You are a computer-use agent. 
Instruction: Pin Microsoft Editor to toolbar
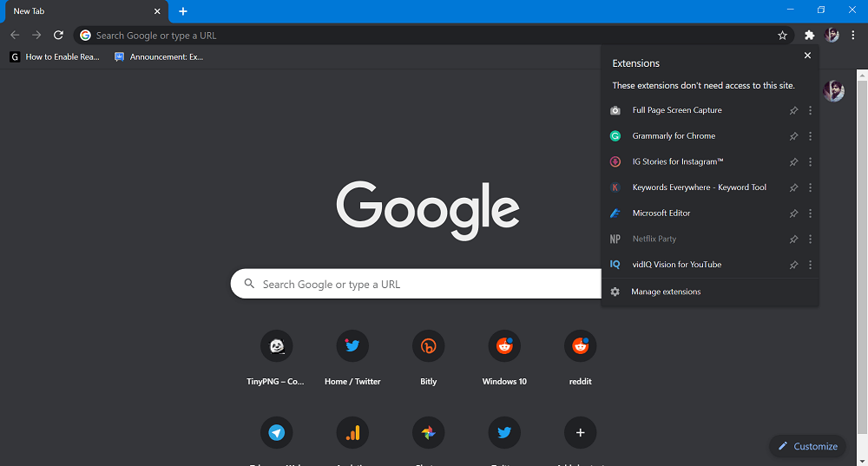794,213
